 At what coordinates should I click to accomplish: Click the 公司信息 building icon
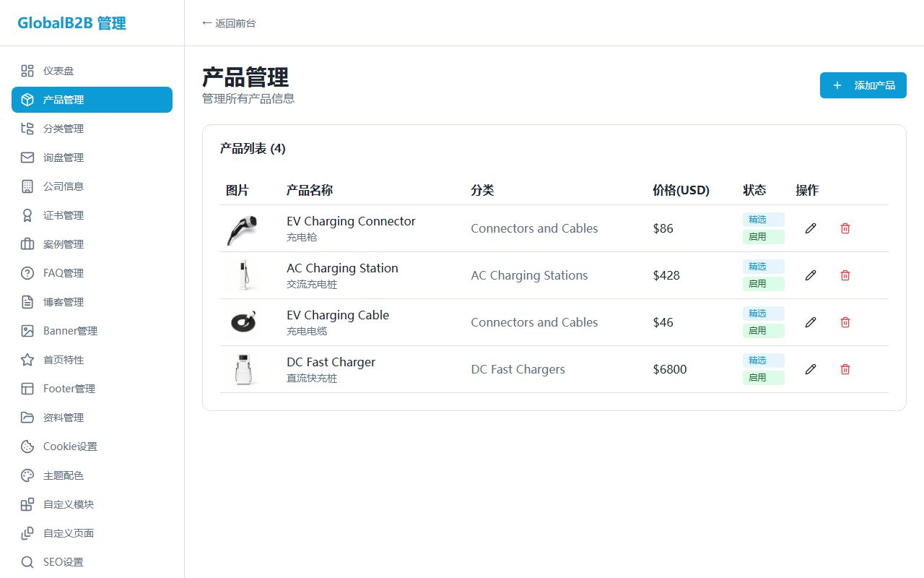[x=27, y=186]
